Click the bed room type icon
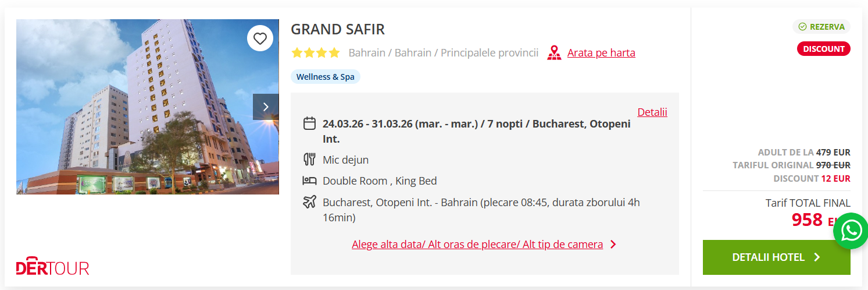Viewport: 868px width, 290px height. click(309, 181)
